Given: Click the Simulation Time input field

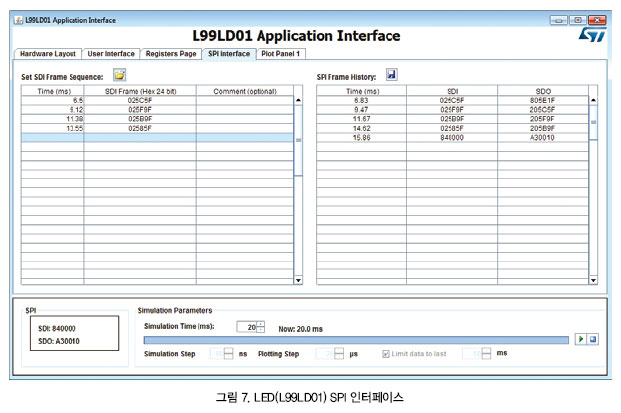Looking at the screenshot, I should click(x=246, y=327).
